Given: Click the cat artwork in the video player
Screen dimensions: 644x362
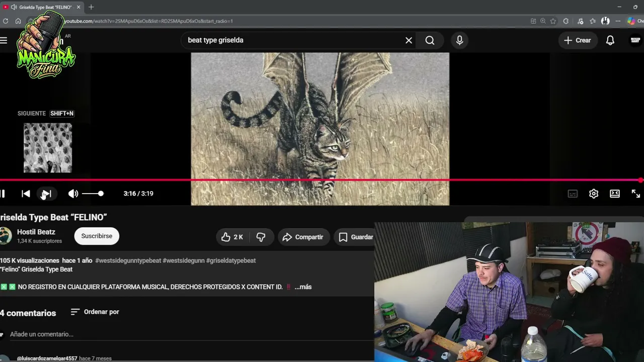Looking at the screenshot, I should click(320, 129).
